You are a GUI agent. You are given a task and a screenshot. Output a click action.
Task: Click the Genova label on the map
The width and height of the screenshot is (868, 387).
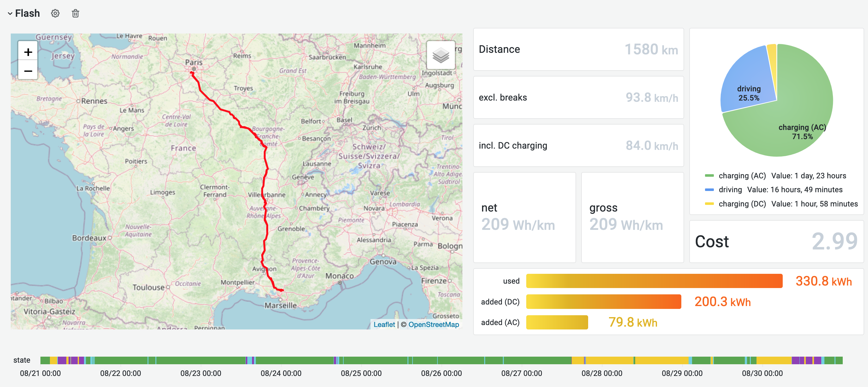pos(383,261)
